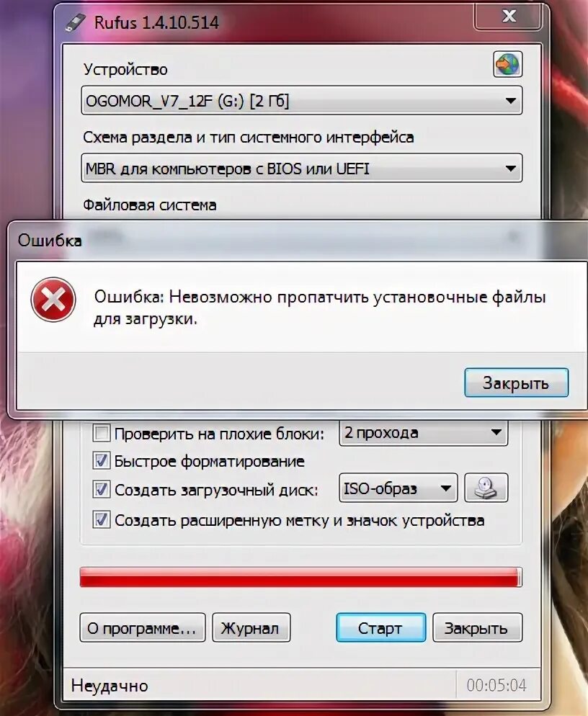Expand the ISO-образ boot type dropdown
This screenshot has height=716, width=588.
pyautogui.click(x=398, y=488)
